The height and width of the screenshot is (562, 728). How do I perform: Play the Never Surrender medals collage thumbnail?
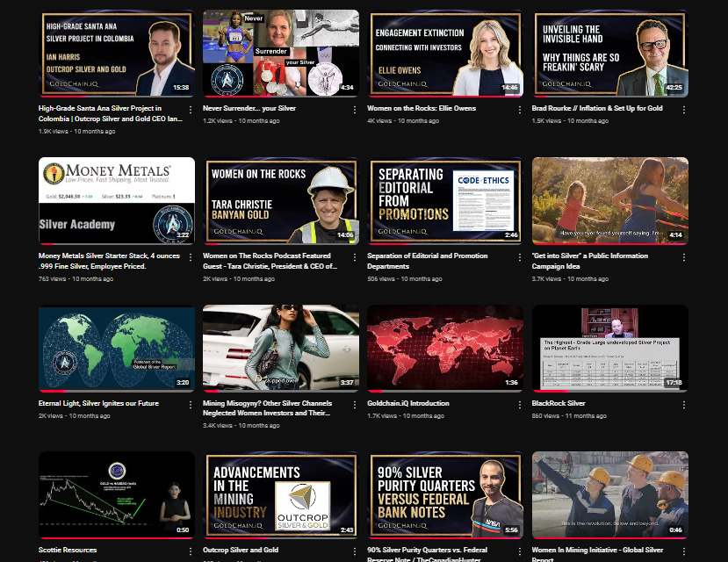point(281,54)
